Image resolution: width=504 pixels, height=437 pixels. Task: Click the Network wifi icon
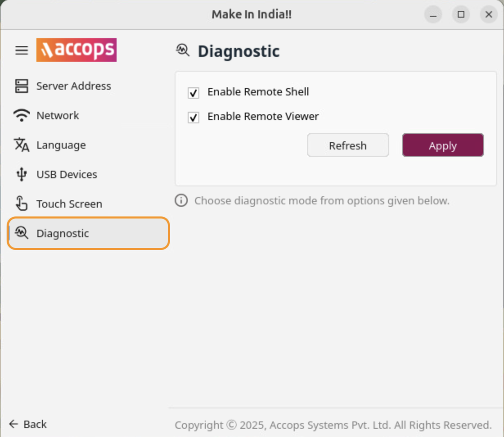(x=22, y=115)
